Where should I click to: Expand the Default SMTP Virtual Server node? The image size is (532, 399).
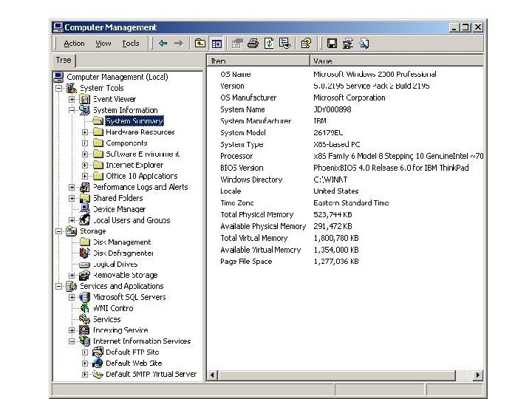(85, 374)
